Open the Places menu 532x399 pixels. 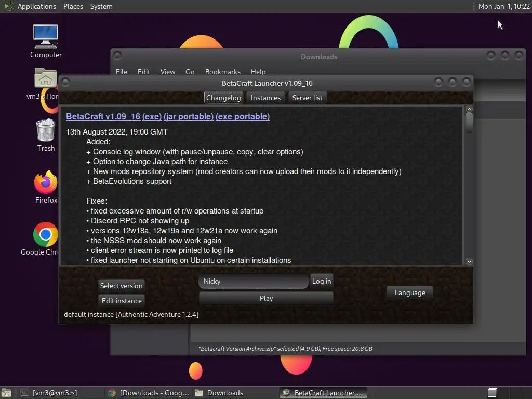click(73, 6)
